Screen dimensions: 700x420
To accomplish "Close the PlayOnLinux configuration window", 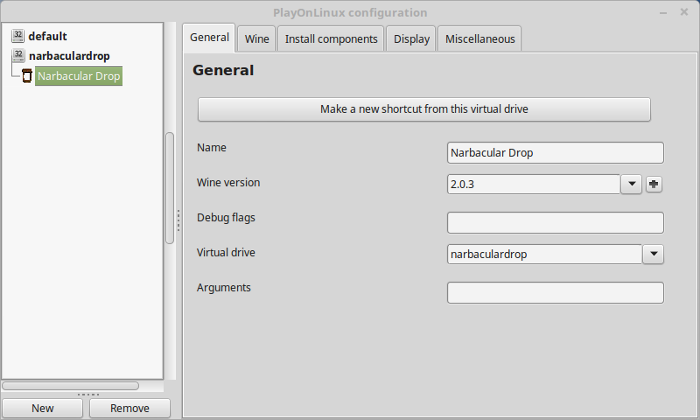I will [x=684, y=12].
